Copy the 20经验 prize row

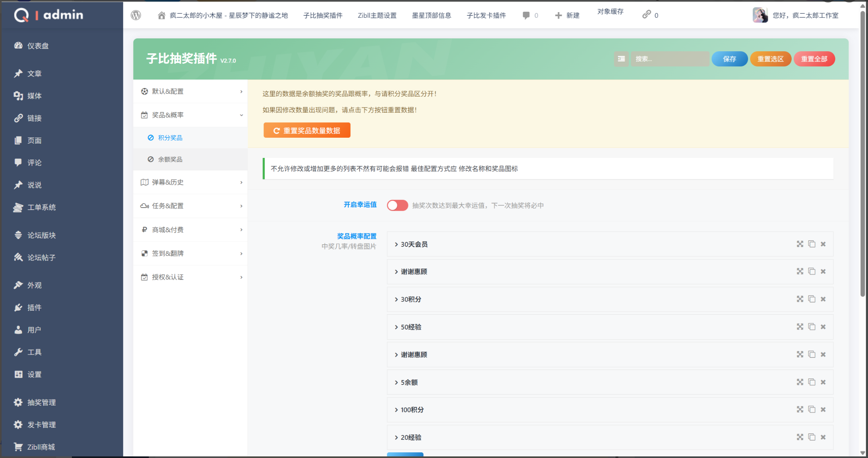click(811, 437)
